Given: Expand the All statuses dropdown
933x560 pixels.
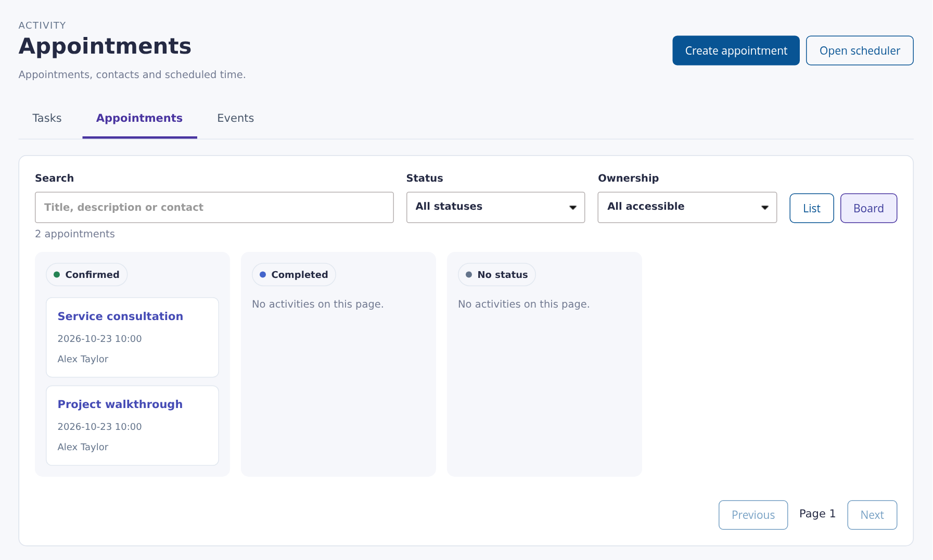Looking at the screenshot, I should click(496, 207).
